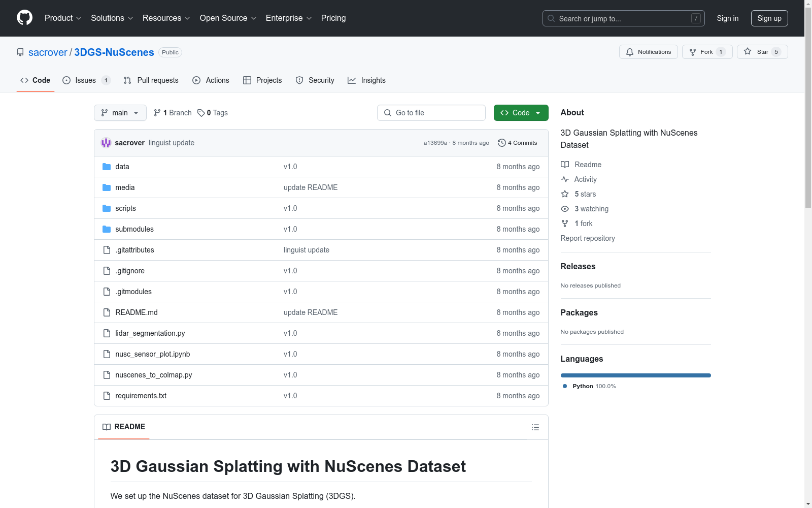
Task: Click the Sign in link
Action: click(728, 18)
